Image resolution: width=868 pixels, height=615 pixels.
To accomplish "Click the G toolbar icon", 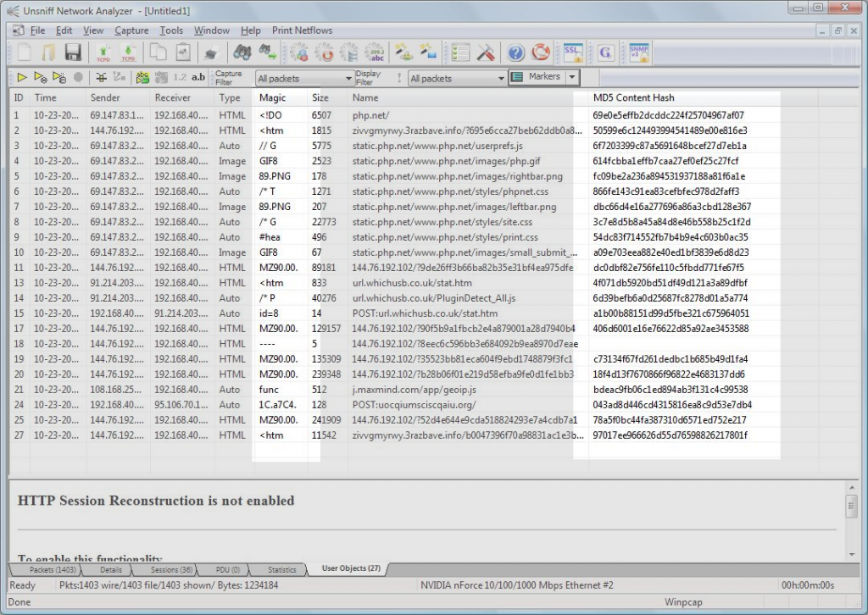I will point(605,53).
